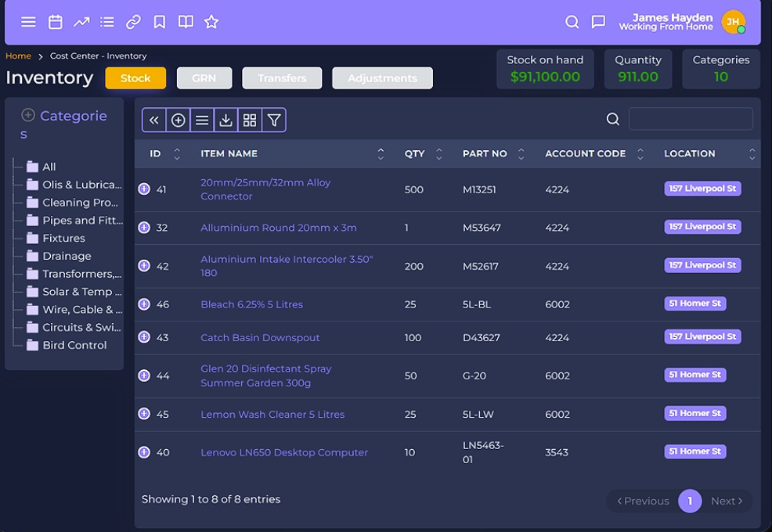Open the Lenovo LN650 Desktop Computer item
Viewport: 772px width, 532px height.
[283, 452]
